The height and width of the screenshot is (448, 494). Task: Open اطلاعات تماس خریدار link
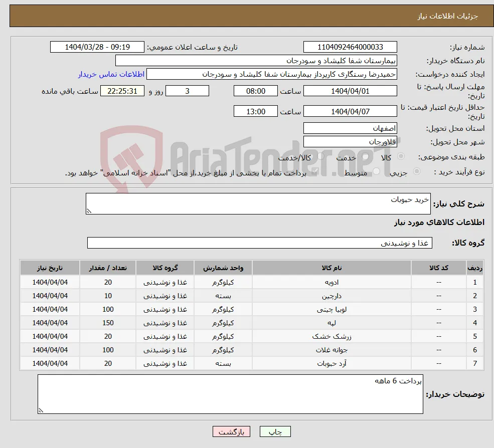111,74
